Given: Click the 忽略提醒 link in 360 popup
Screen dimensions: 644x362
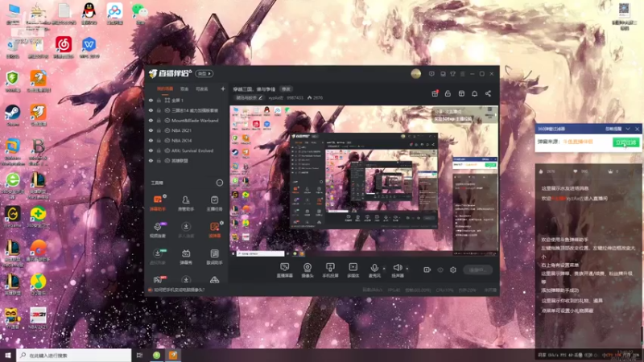Looking at the screenshot, I should pyautogui.click(x=613, y=129).
